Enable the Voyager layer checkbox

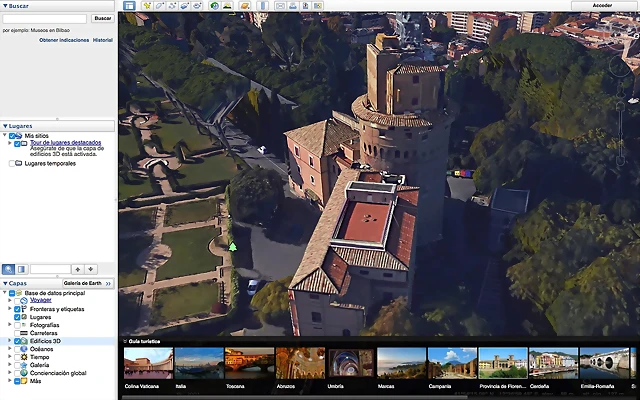[17, 301]
